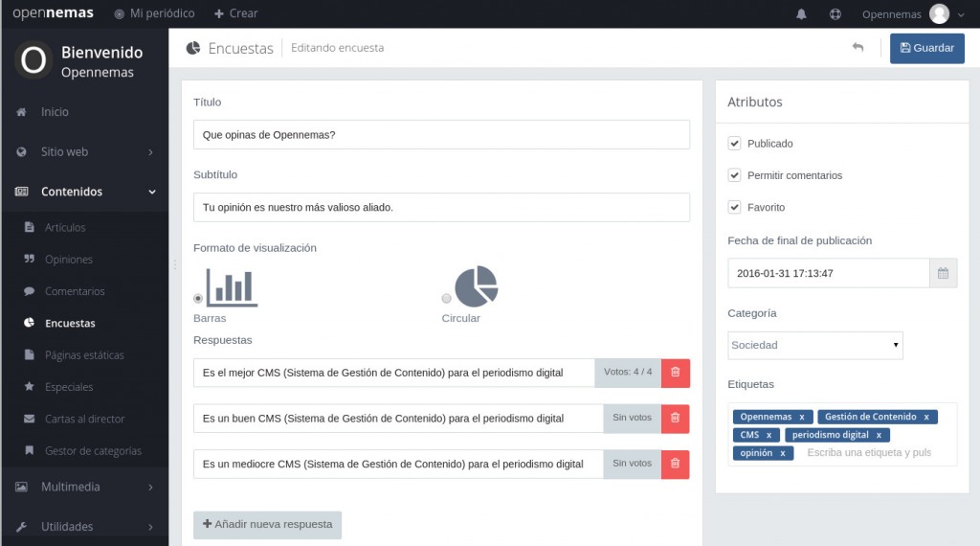
Task: Click the 'Es un mediocre CMS' answer field
Action: (x=399, y=464)
